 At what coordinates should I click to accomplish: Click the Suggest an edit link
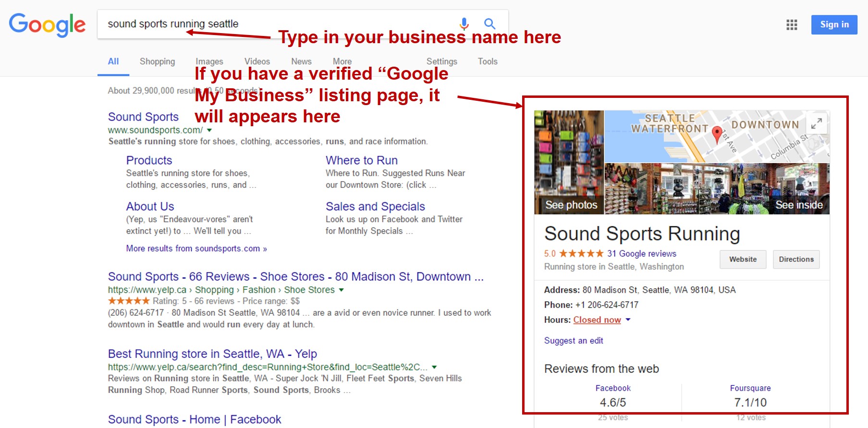pyautogui.click(x=574, y=341)
